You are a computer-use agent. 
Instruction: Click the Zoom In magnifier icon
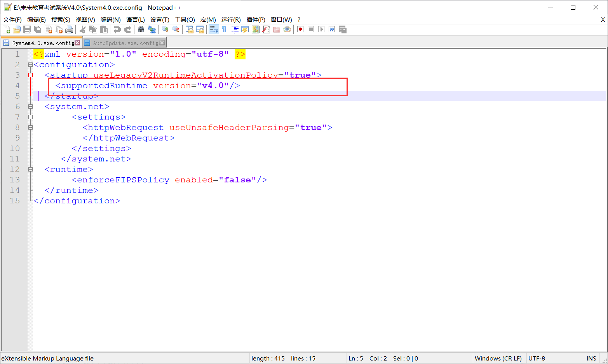[165, 29]
